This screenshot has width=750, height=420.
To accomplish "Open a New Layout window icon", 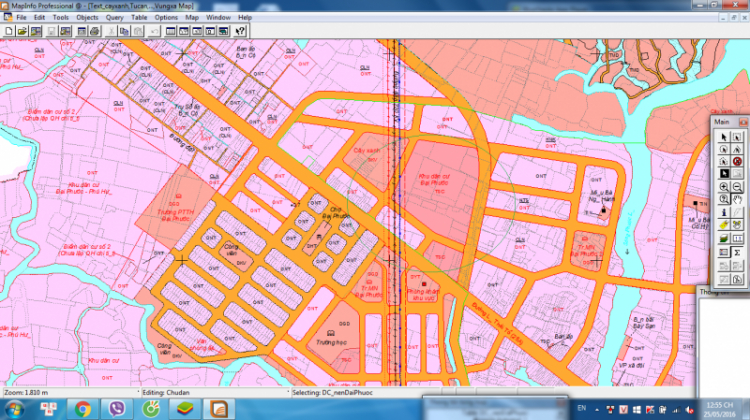I will tap(210, 32).
